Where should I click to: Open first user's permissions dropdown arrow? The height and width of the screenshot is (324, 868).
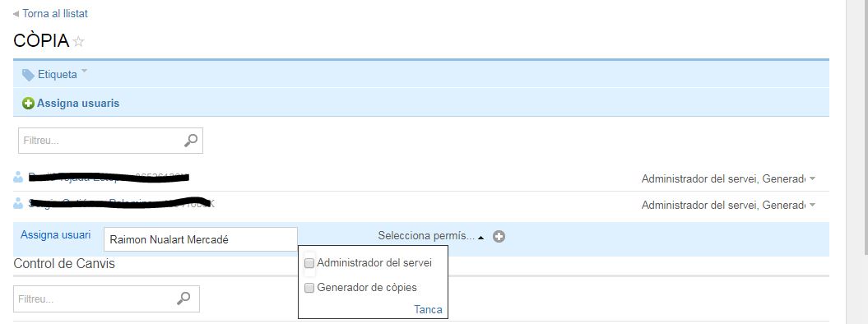click(812, 178)
